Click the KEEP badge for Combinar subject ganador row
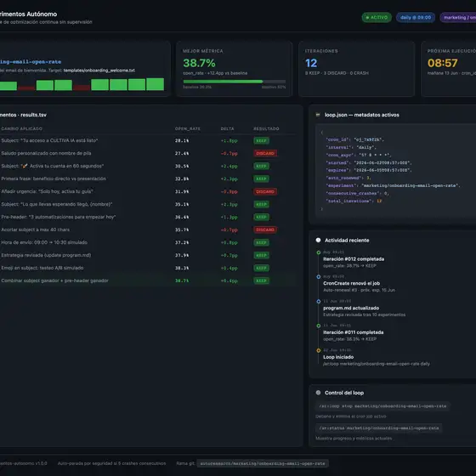This screenshot has height=476, width=476. point(261,280)
